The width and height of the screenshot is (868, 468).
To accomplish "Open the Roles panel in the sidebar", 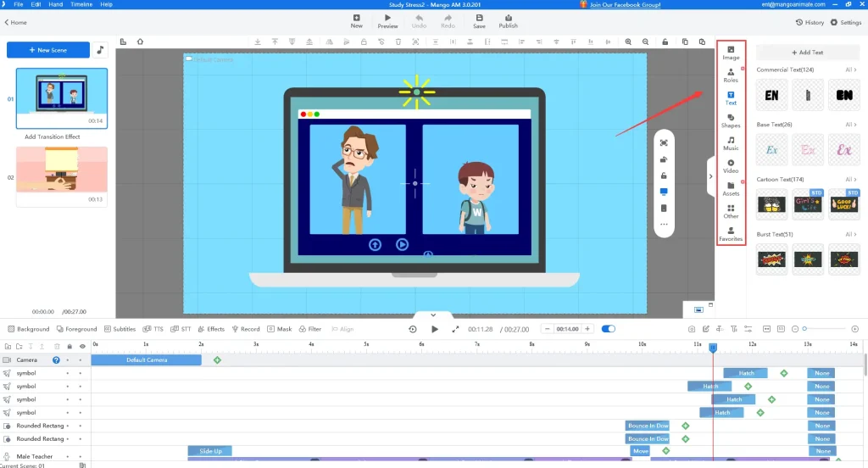I will pyautogui.click(x=731, y=75).
